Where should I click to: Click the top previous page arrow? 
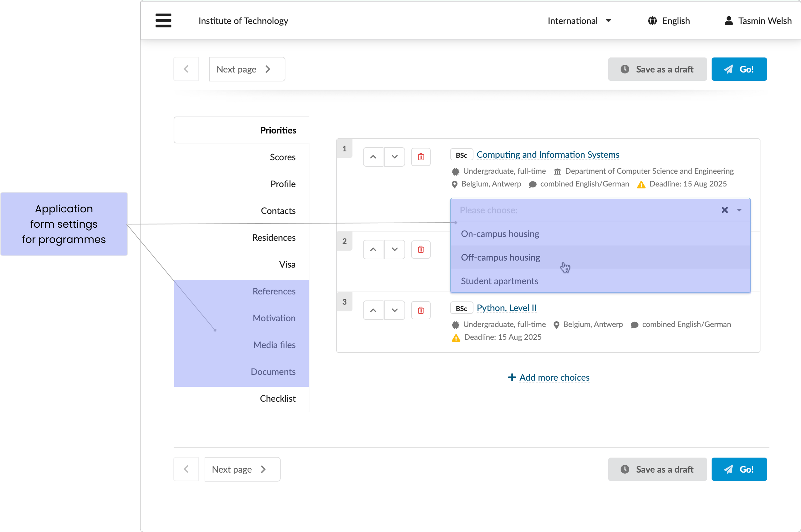[186, 69]
